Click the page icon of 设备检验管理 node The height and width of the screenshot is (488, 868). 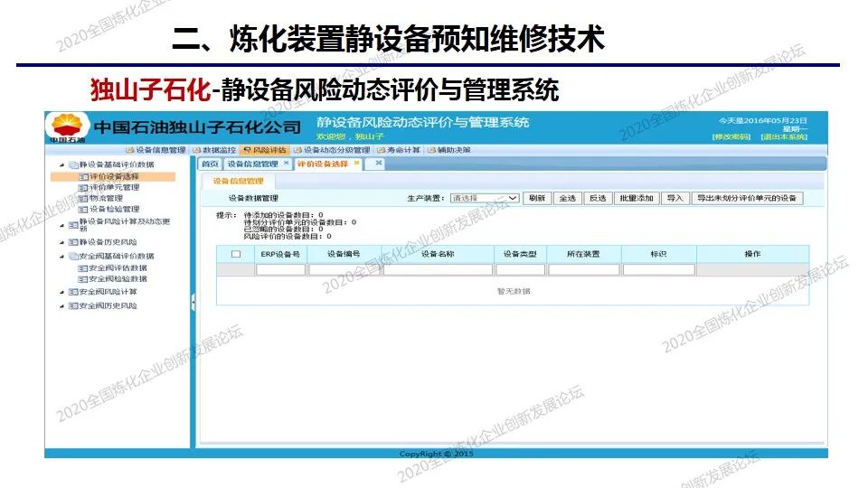tap(83, 209)
